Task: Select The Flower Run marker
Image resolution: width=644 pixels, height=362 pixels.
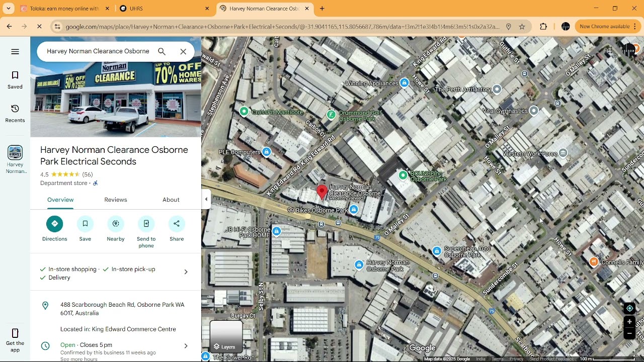Action: (x=205, y=356)
